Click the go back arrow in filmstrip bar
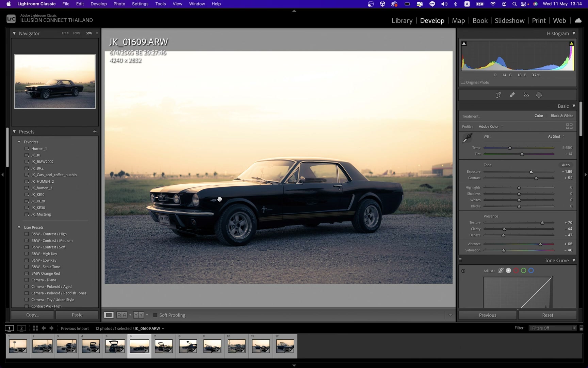Viewport: 588px width, 368px height. [44, 328]
